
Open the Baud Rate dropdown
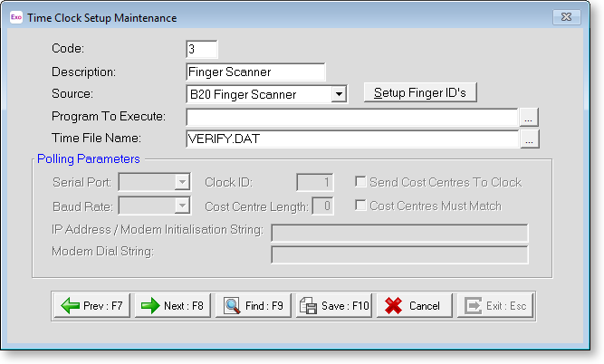tap(181, 206)
